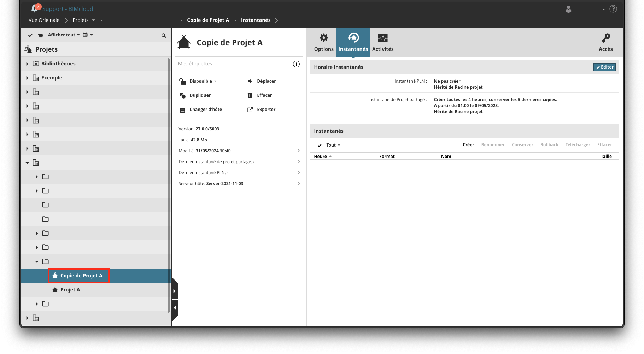
Task: Open the Disponible status dropdown
Action: tap(203, 81)
